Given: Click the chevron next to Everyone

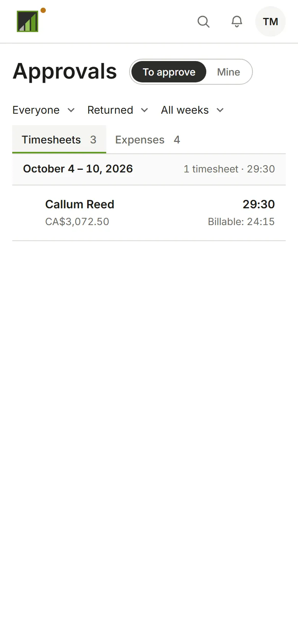Looking at the screenshot, I should click(71, 110).
